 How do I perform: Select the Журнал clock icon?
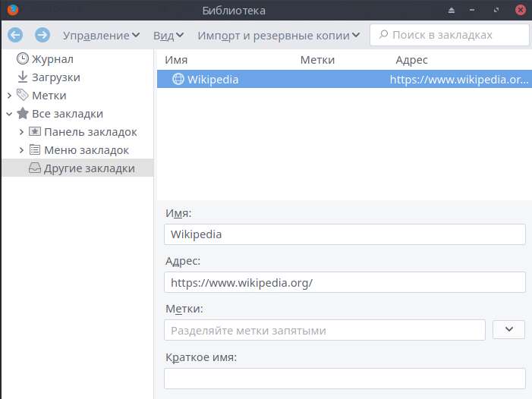[23, 59]
